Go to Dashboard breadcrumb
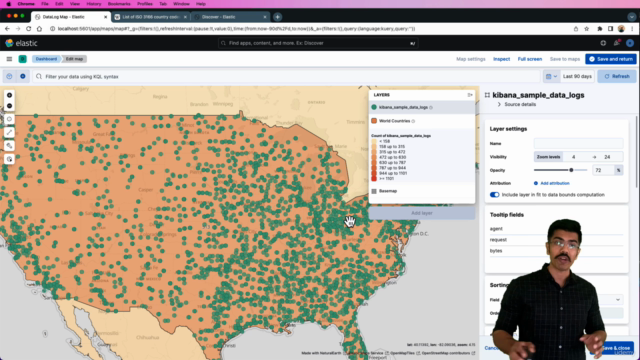Viewport: 640px width, 360px height. (46, 59)
